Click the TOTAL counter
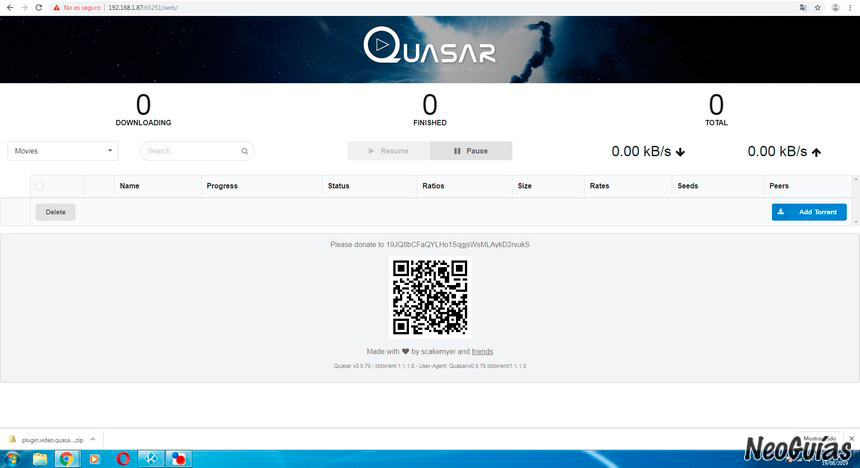The image size is (860, 468). click(716, 110)
